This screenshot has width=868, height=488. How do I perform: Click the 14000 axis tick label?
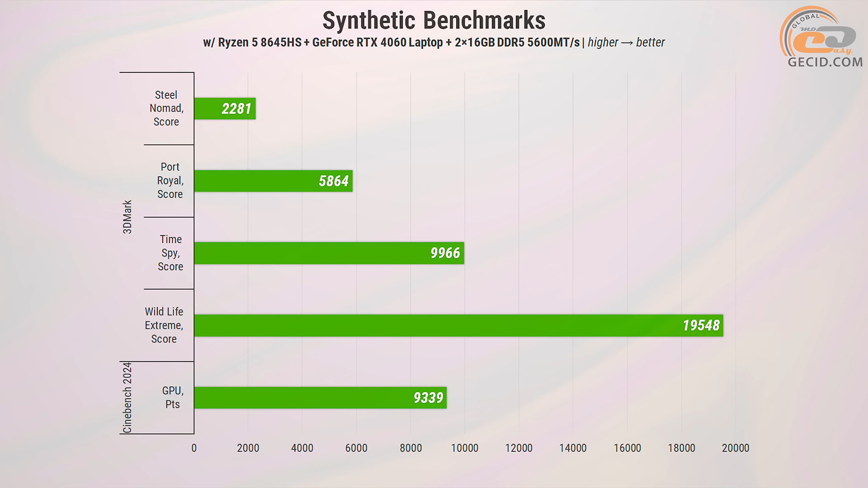coord(573,448)
